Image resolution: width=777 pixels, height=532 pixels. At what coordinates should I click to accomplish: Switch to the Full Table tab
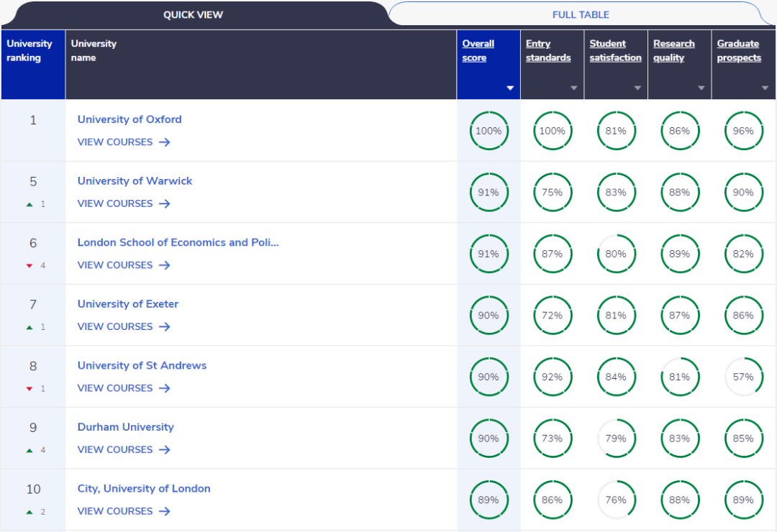580,14
